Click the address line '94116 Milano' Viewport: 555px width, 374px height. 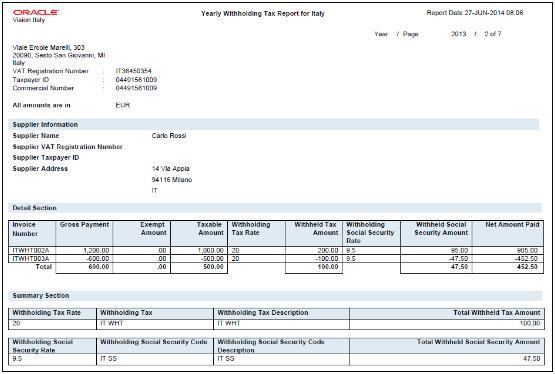[172, 179]
